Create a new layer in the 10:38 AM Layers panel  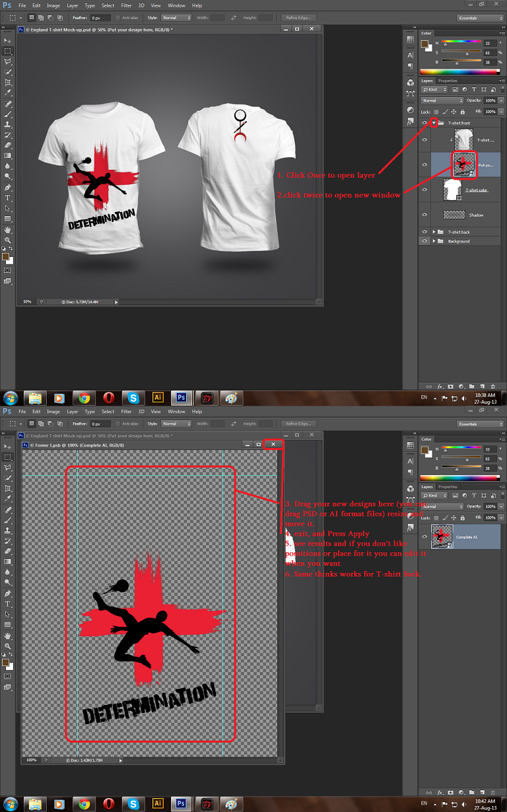(x=481, y=386)
